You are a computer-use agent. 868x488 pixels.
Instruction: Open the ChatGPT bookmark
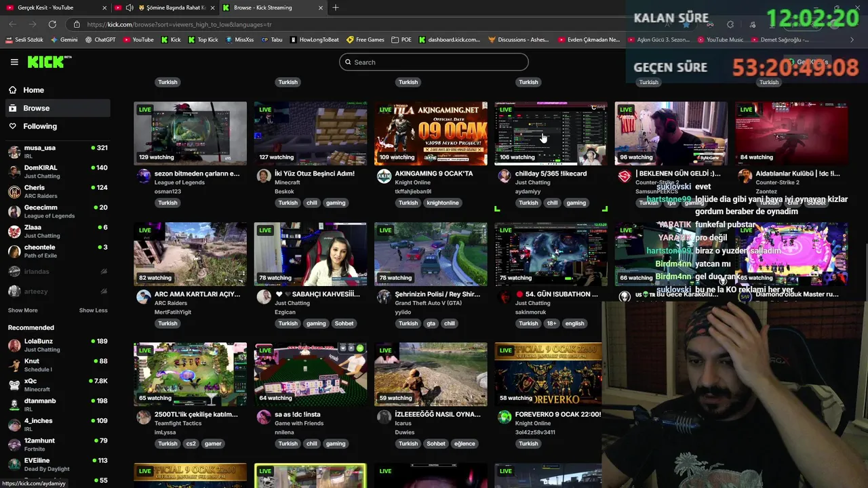point(100,40)
